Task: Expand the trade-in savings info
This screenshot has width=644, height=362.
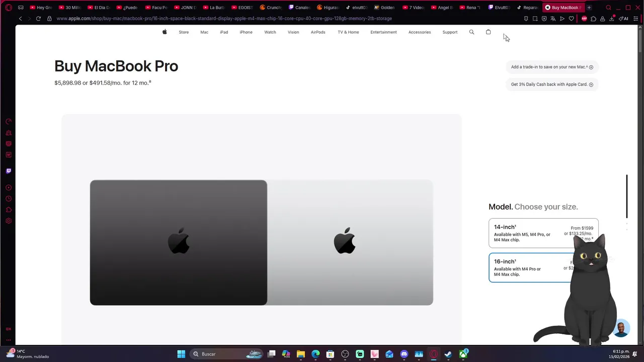Action: [x=552, y=67]
